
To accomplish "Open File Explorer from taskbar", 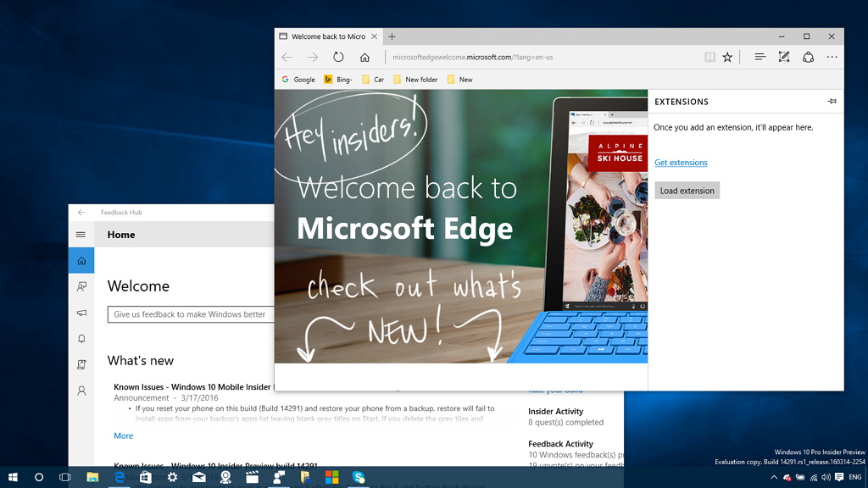I will point(92,477).
